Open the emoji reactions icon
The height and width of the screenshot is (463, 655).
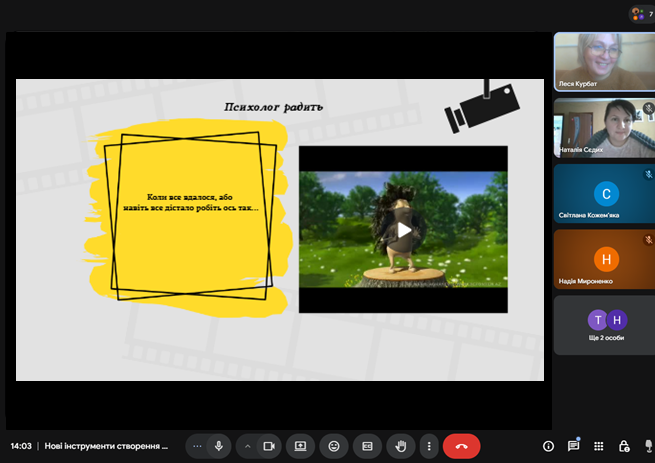pyautogui.click(x=334, y=446)
